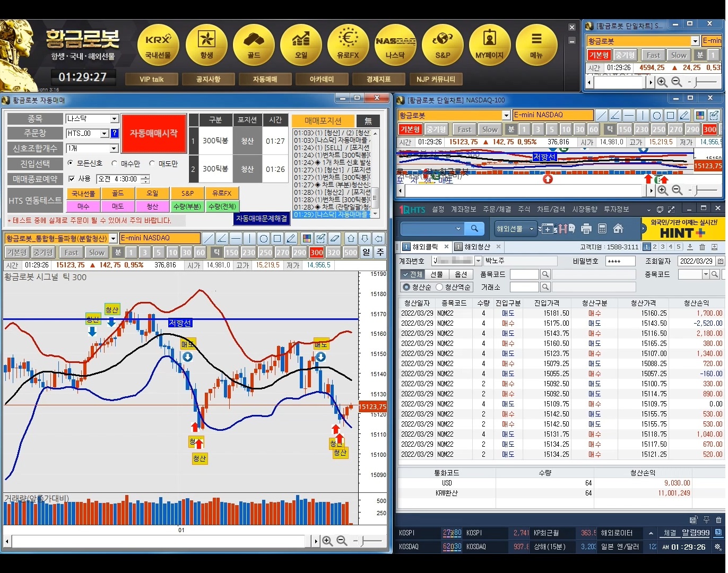This screenshot has height=573, width=728.
Task: Expand the main chart strategy dropdown 황금로봇_통합형-돌파형
Action: [x=113, y=239]
